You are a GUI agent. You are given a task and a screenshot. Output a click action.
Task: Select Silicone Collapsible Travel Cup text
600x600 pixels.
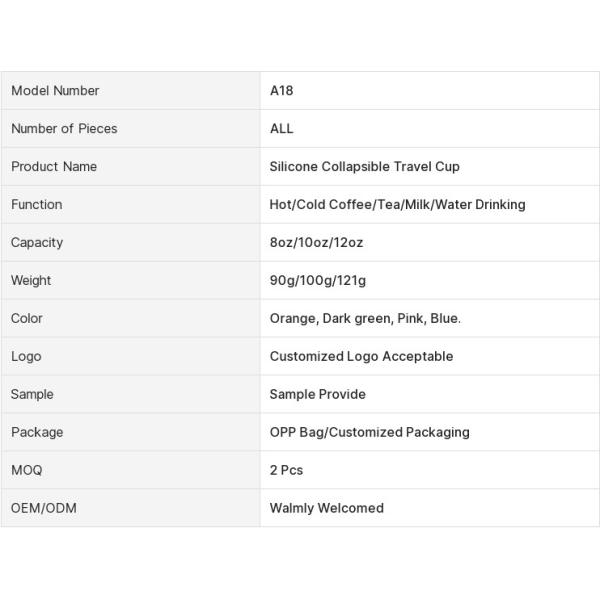pyautogui.click(x=365, y=167)
